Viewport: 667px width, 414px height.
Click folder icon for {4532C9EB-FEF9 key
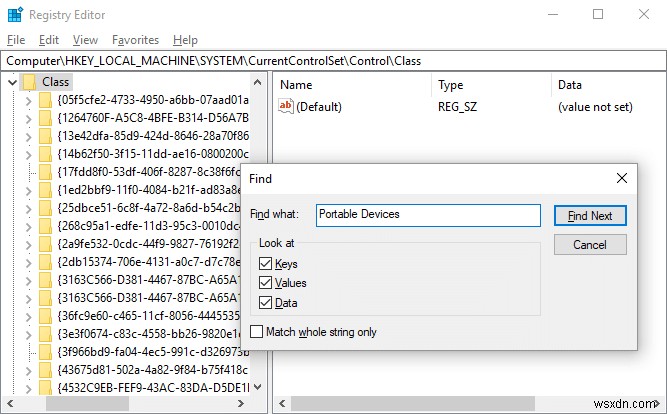pyautogui.click(x=46, y=388)
